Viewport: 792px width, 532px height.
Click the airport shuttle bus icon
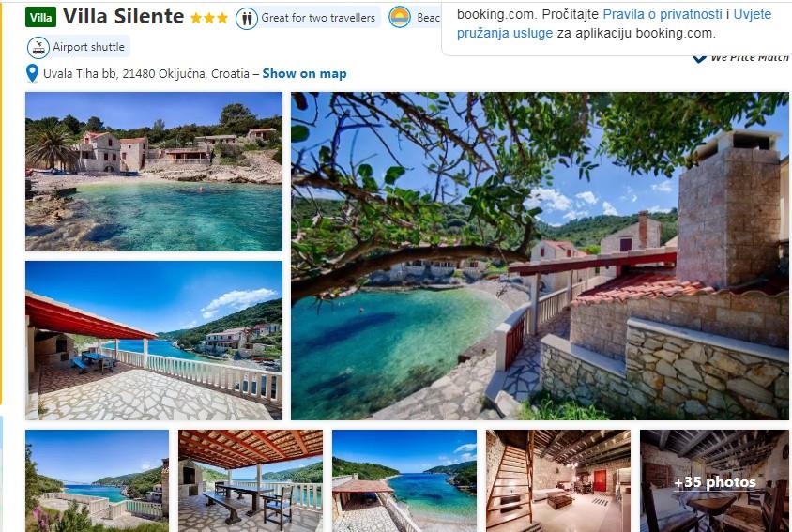(x=38, y=48)
